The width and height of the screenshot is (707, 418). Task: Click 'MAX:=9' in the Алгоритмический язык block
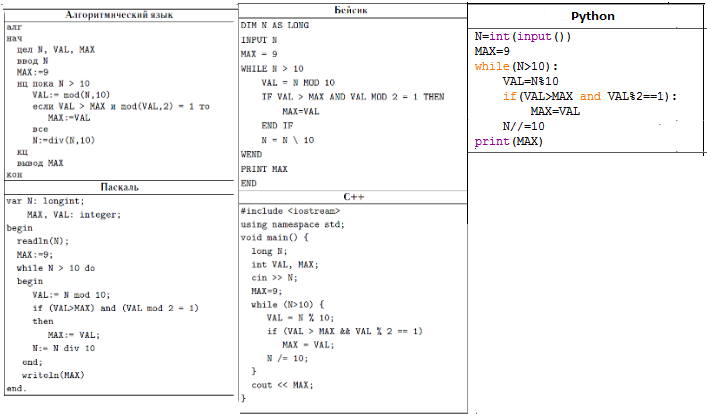(32, 72)
